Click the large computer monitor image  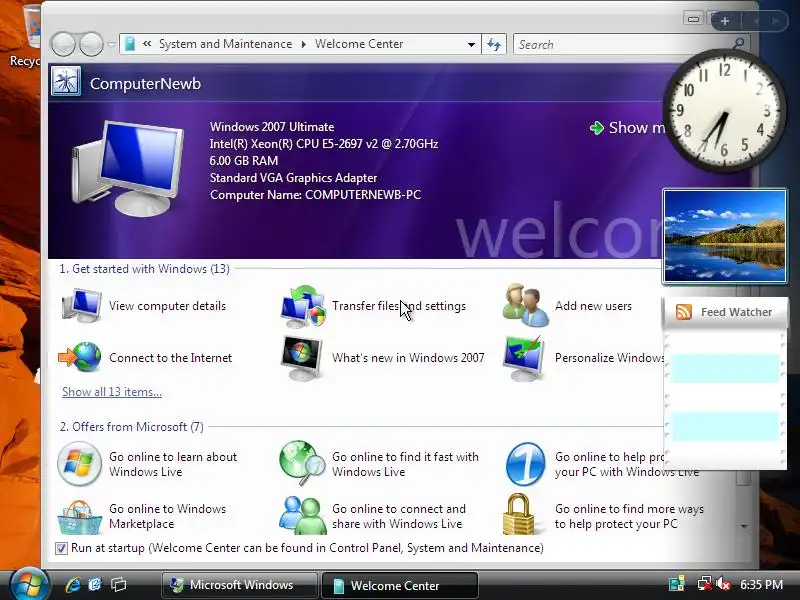coord(128,168)
